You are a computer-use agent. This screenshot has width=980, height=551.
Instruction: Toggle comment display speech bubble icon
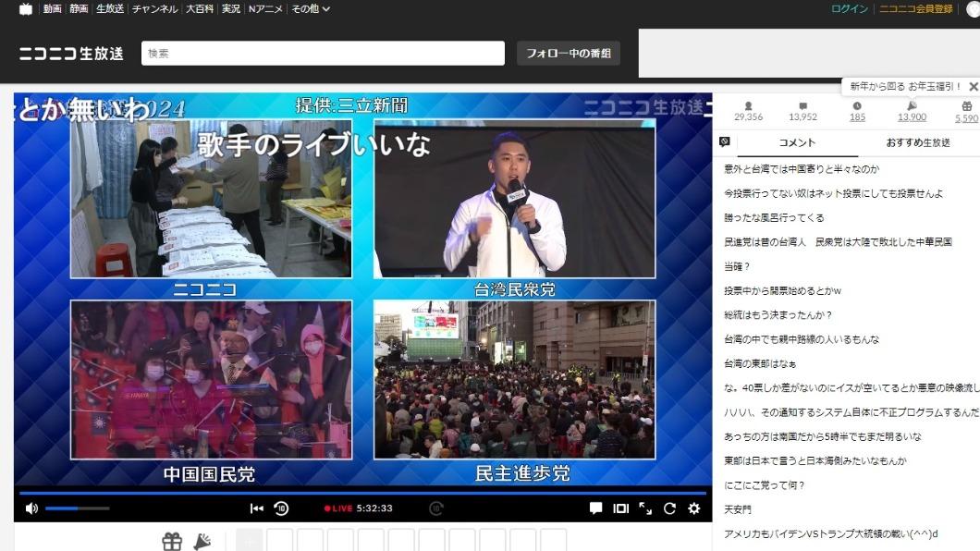(x=595, y=508)
